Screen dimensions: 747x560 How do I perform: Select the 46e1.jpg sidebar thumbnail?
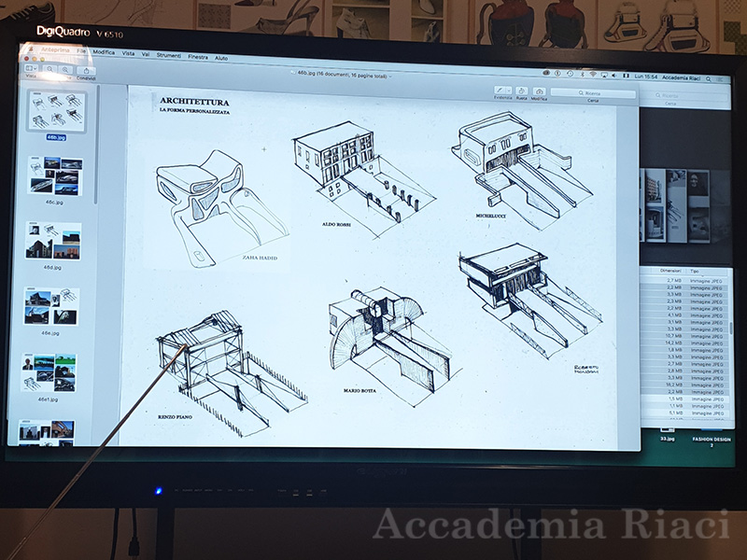(49, 372)
